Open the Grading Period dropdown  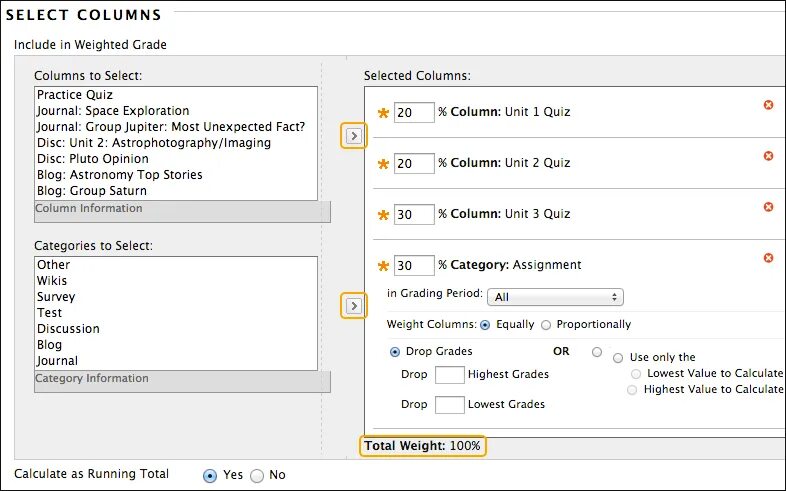[x=554, y=297]
